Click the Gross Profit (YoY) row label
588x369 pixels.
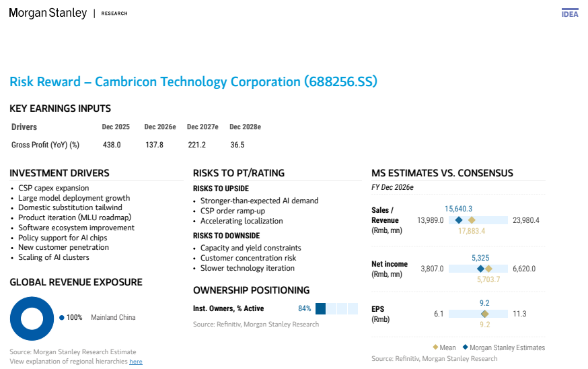(x=45, y=145)
